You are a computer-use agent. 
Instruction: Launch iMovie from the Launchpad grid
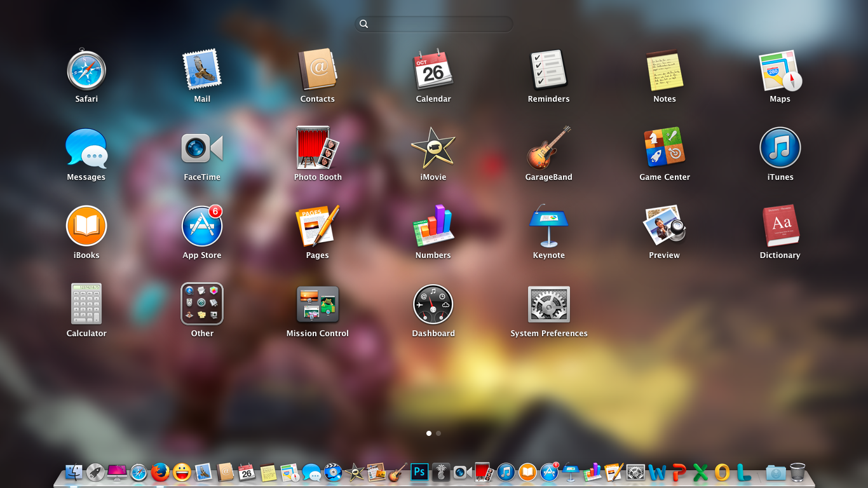pos(433,148)
